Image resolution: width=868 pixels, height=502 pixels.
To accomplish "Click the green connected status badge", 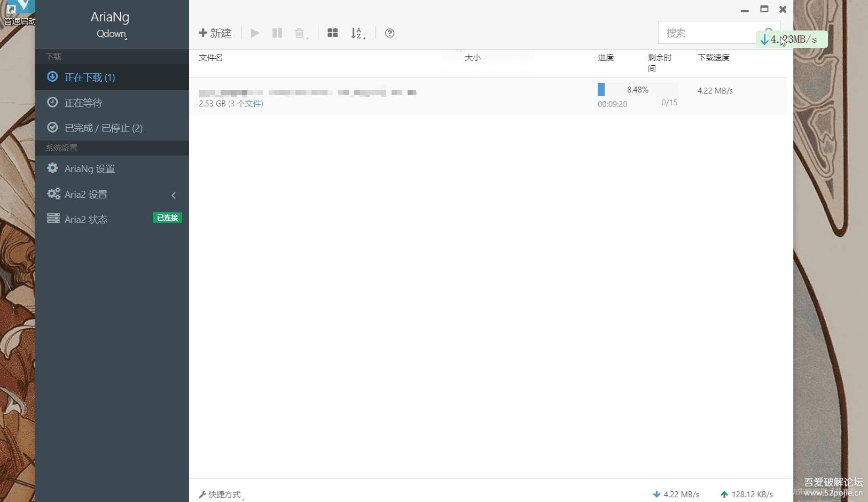I will [168, 218].
